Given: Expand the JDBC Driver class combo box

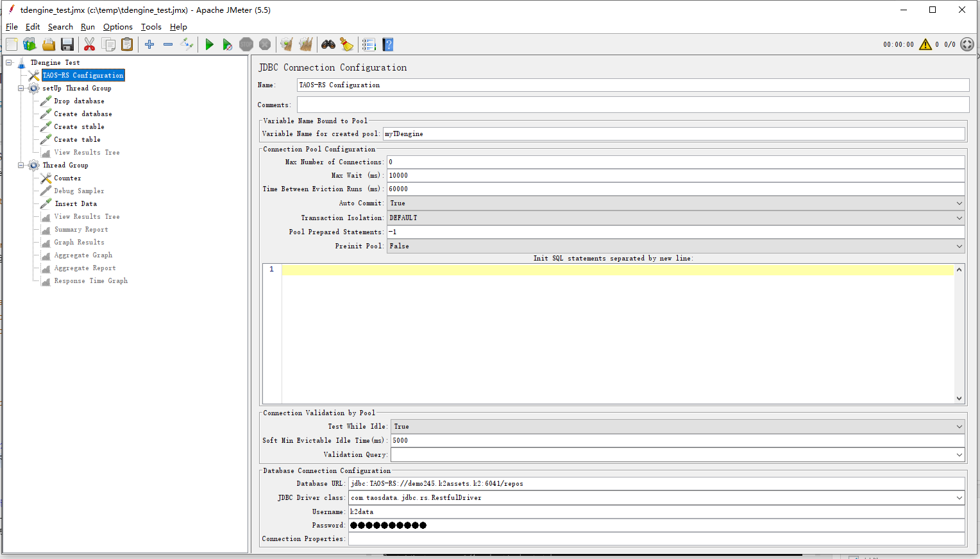Looking at the screenshot, I should pyautogui.click(x=959, y=498).
